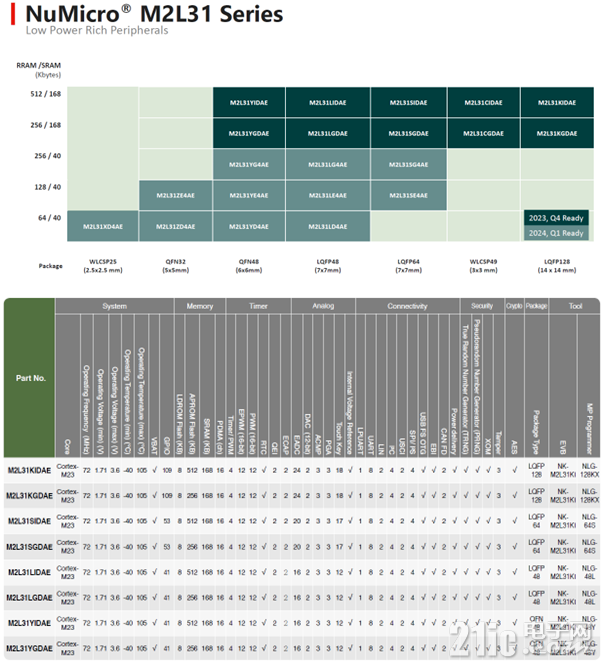603x664 pixels.
Task: Select M2L31KIDAE in the table's Part No. column
Action: pos(29,470)
